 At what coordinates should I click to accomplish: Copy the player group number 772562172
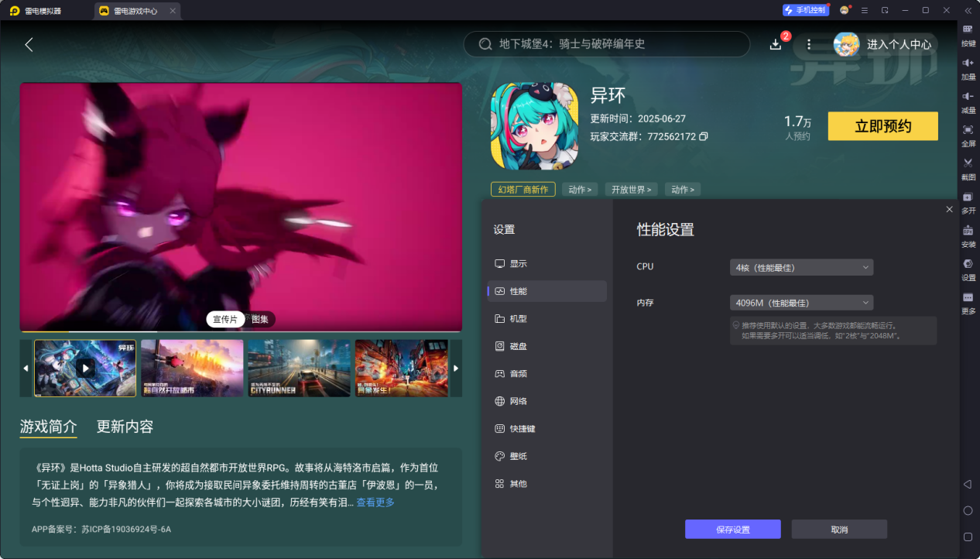[x=703, y=136]
